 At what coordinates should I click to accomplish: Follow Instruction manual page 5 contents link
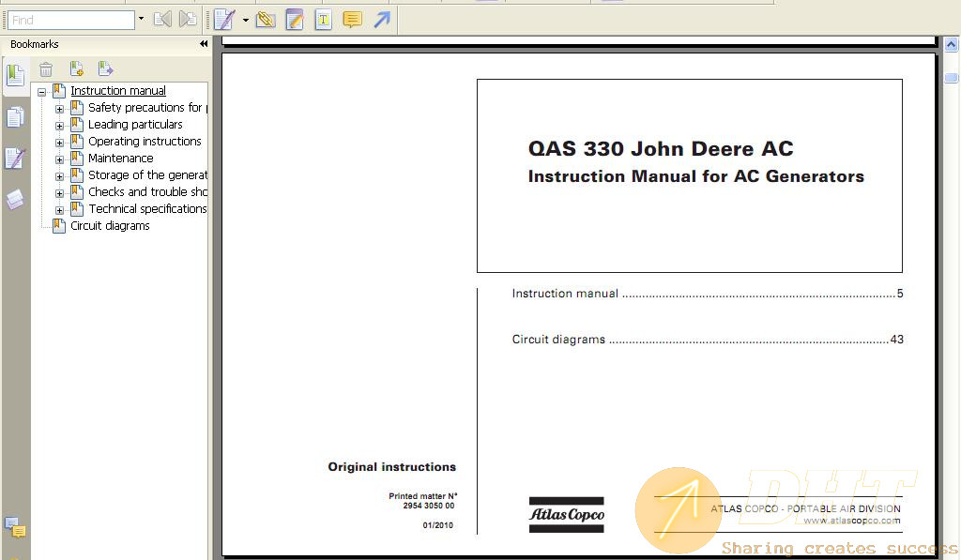pyautogui.click(x=708, y=294)
